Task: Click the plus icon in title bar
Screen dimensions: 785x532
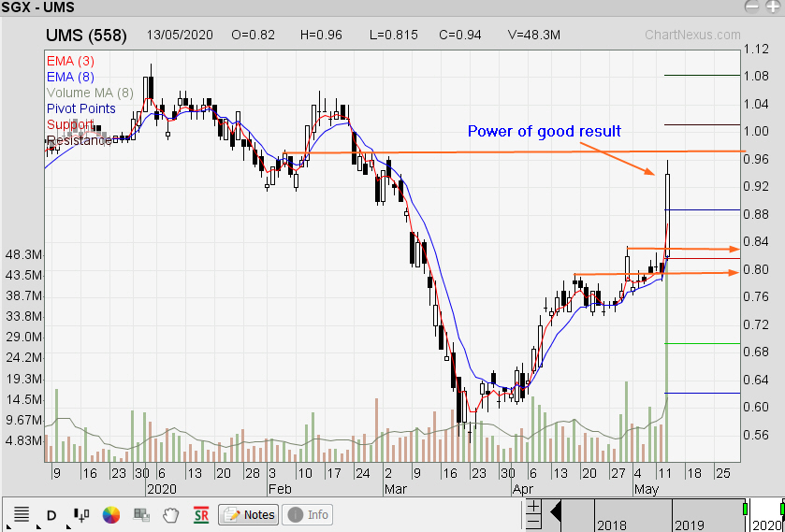Action: pos(772,7)
